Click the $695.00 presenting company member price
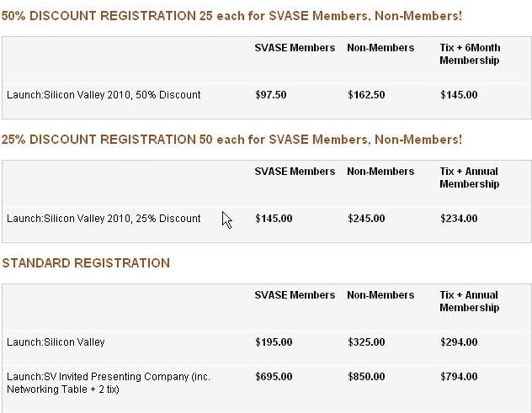This screenshot has width=532, height=413. coord(273,377)
